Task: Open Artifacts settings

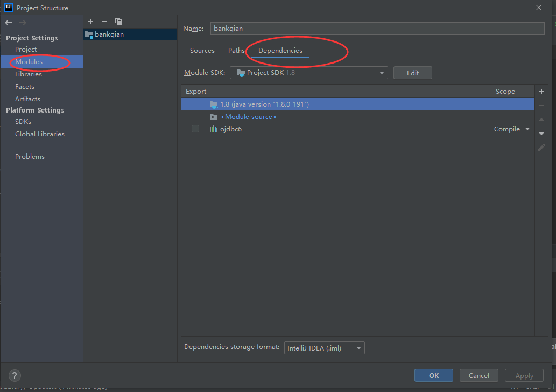Action: [x=27, y=99]
